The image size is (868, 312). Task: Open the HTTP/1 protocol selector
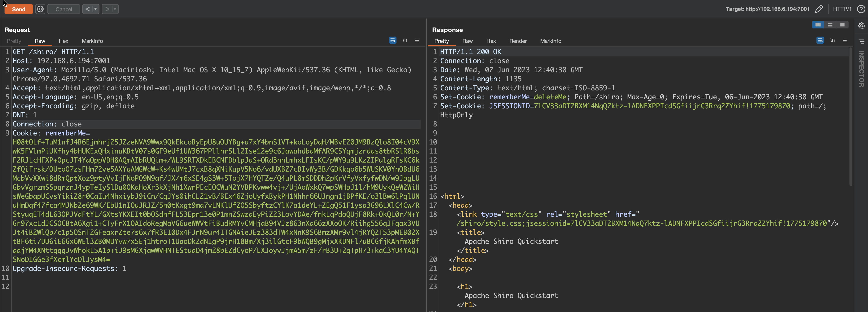coord(842,9)
